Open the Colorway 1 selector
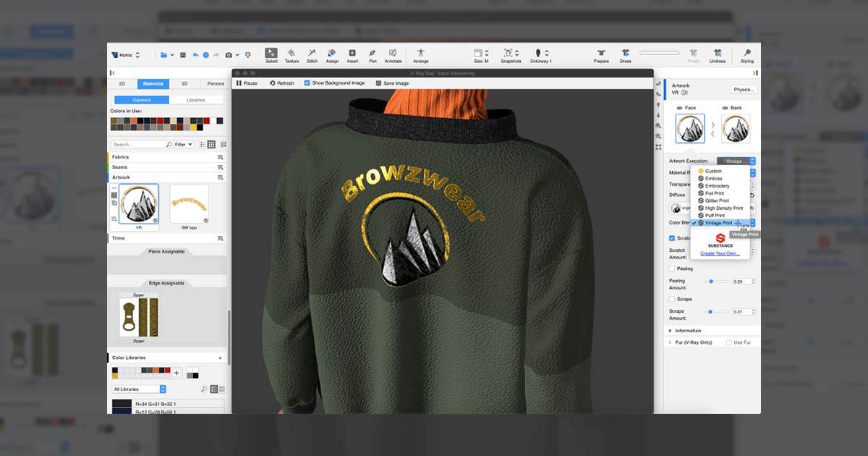The height and width of the screenshot is (456, 868). coord(540,56)
